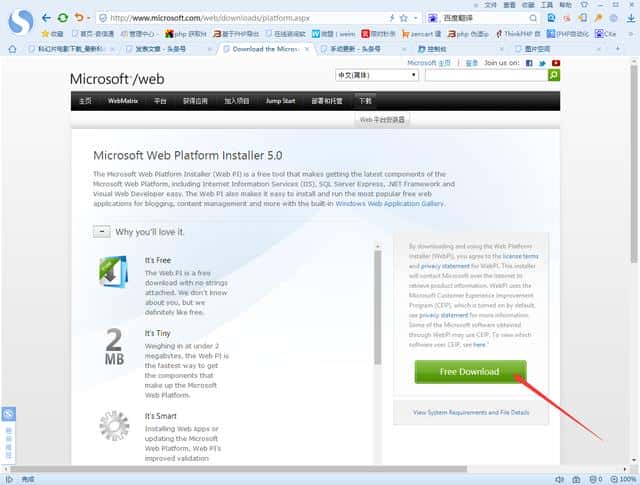The width and height of the screenshot is (640, 485).
Task: Open the ThinkPHP bookmark
Action: (518, 34)
